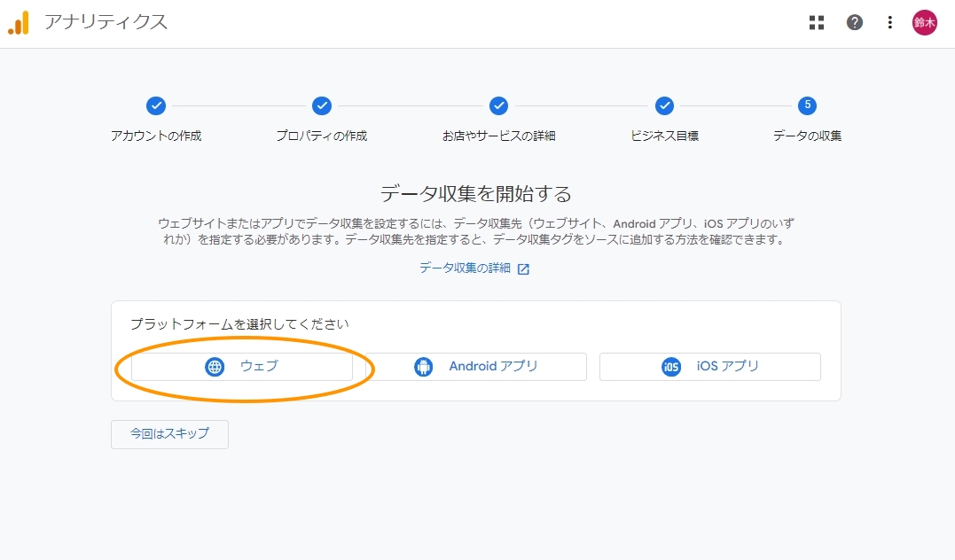Open the help question mark icon
The height and width of the screenshot is (560, 955).
point(855,23)
